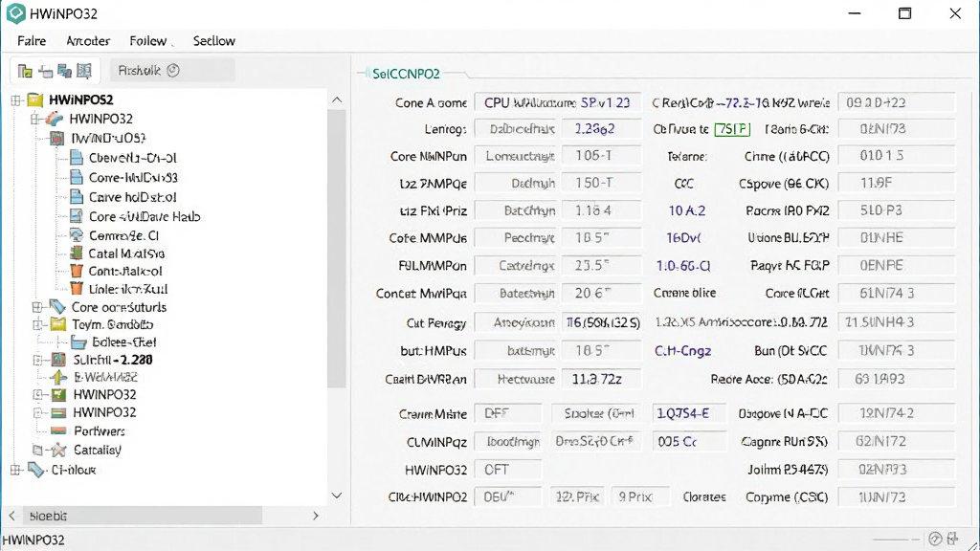Click the circular icon in the status bar
Screen dimensions: 980x551
935,540
